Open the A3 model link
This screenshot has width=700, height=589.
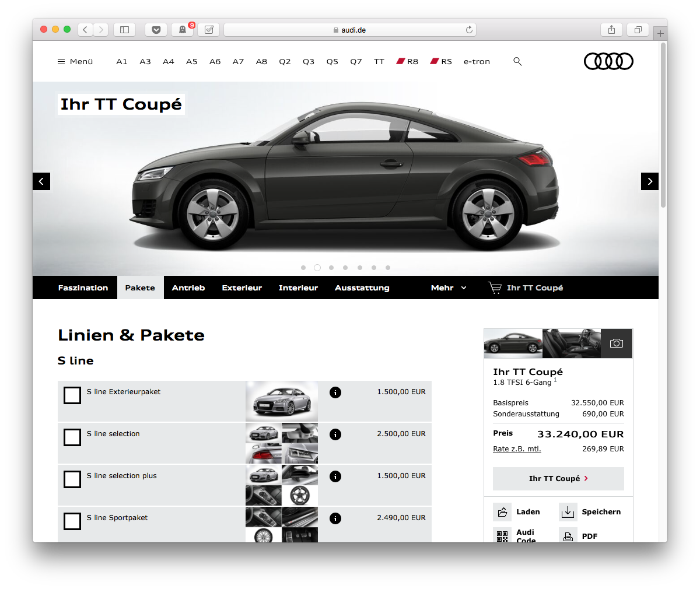pyautogui.click(x=145, y=61)
